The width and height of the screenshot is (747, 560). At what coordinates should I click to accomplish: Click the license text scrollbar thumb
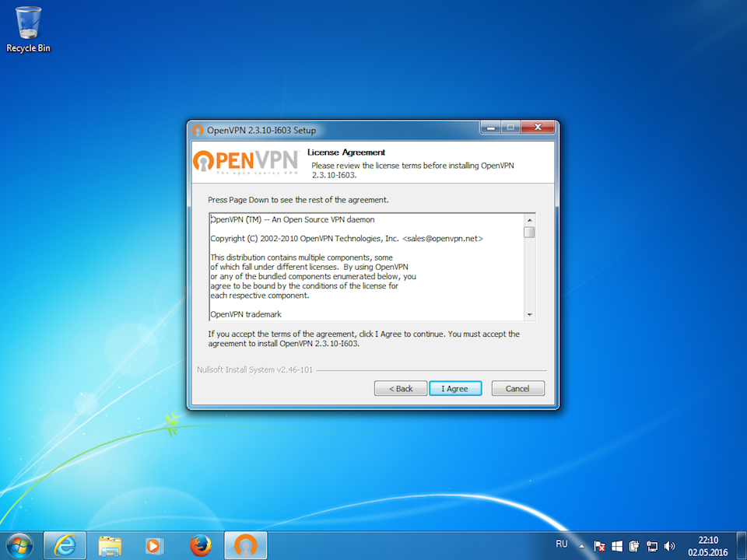point(529,232)
